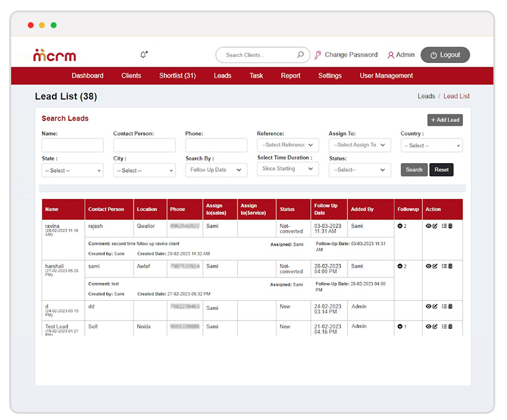Image resolution: width=507 pixels, height=420 pixels.
Task: Edit the harshali lead with pencil icon
Action: tap(435, 266)
